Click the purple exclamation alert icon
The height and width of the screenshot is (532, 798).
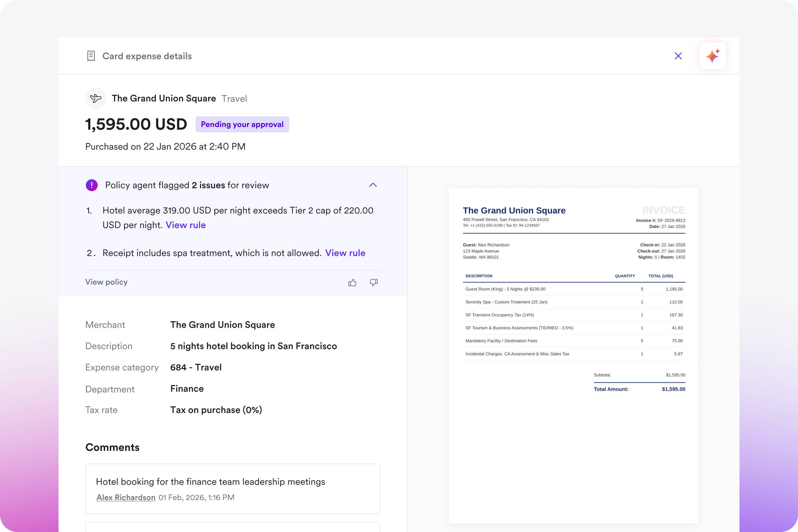pyautogui.click(x=92, y=185)
